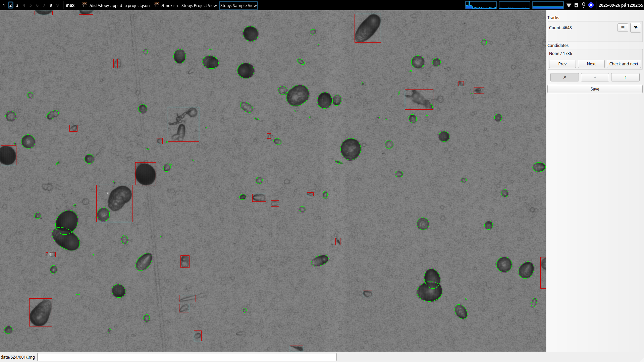
Task: Click the CPU usage graph widget
Action: (x=481, y=5)
